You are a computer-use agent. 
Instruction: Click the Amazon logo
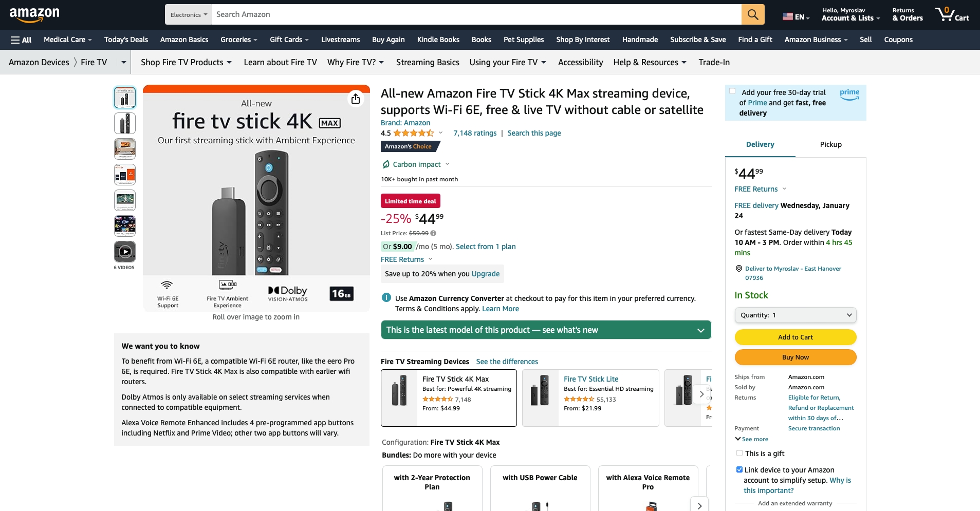coord(34,14)
